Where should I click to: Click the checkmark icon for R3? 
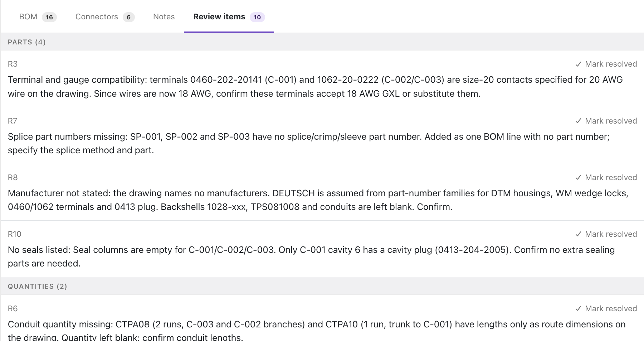click(578, 64)
